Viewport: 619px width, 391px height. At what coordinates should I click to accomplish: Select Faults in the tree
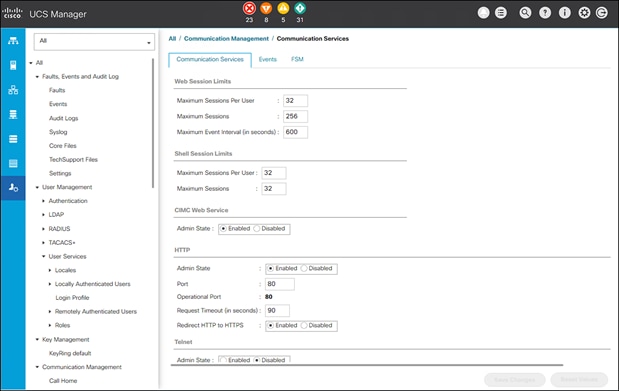(x=57, y=90)
